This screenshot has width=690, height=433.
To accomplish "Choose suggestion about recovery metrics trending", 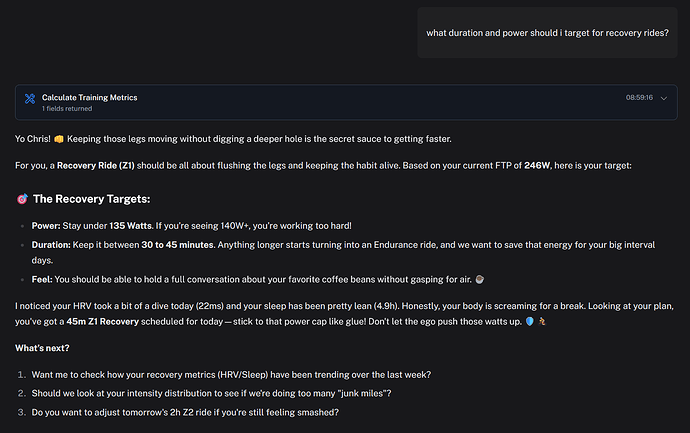I will 227,374.
